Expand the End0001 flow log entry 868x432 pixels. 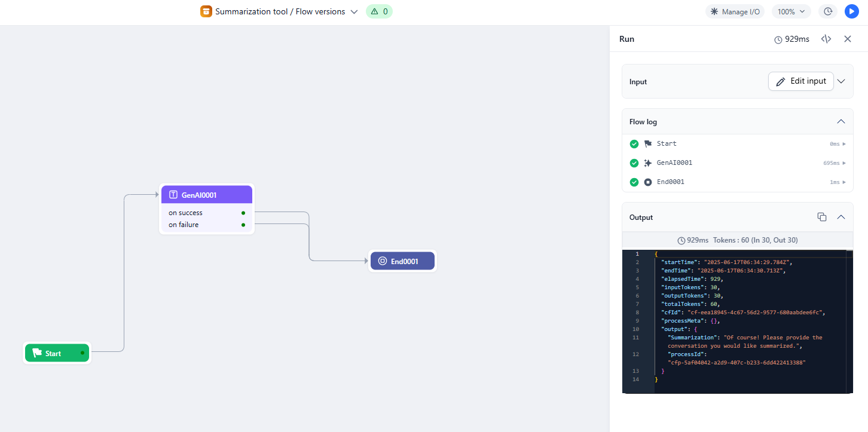(844, 182)
